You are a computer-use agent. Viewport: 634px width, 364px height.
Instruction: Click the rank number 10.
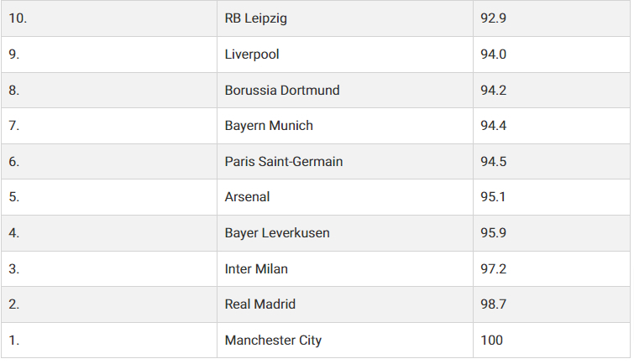coord(18,18)
